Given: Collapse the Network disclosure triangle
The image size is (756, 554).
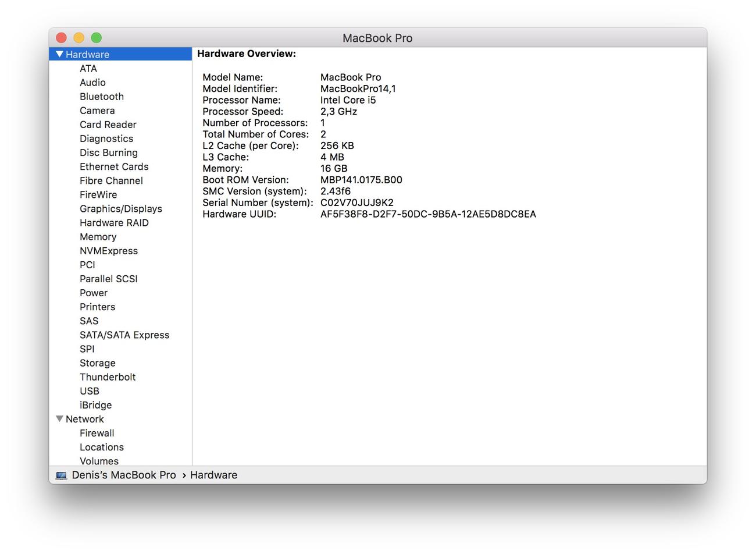Looking at the screenshot, I should point(59,419).
